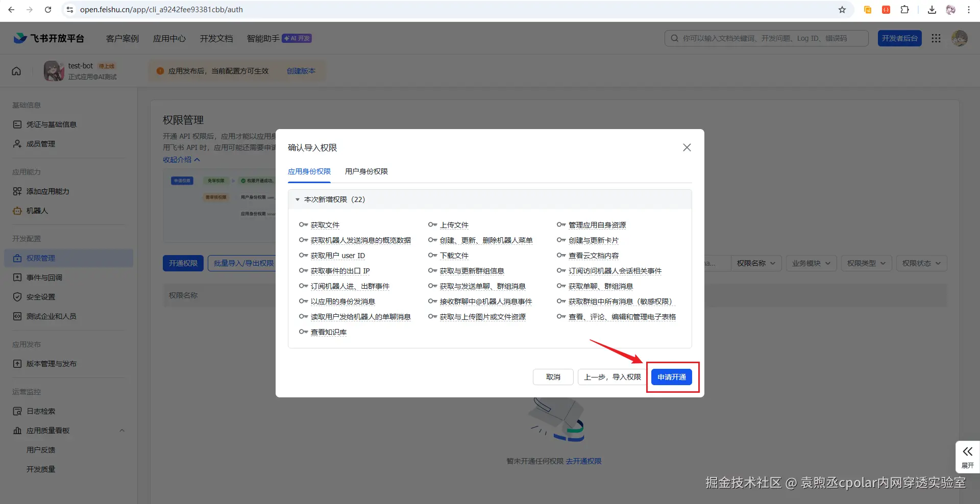Reload the page
The width and height of the screenshot is (980, 504).
(48, 10)
